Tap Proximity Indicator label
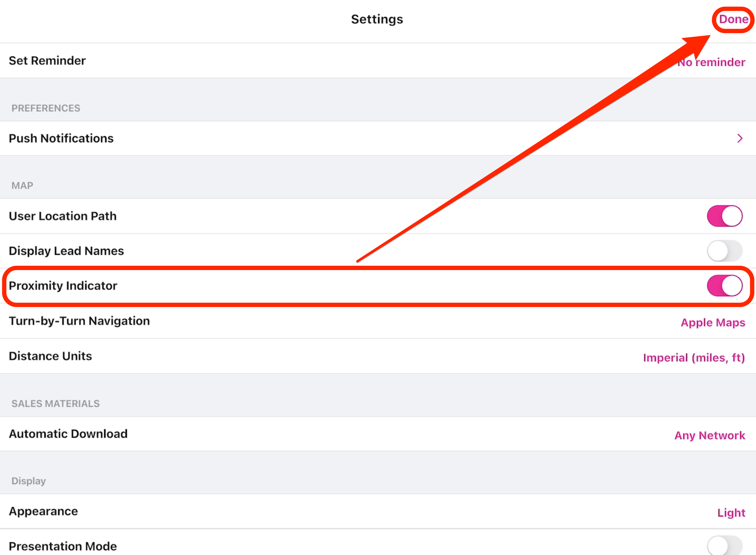Screen dimensions: 756x555 [x=63, y=286]
